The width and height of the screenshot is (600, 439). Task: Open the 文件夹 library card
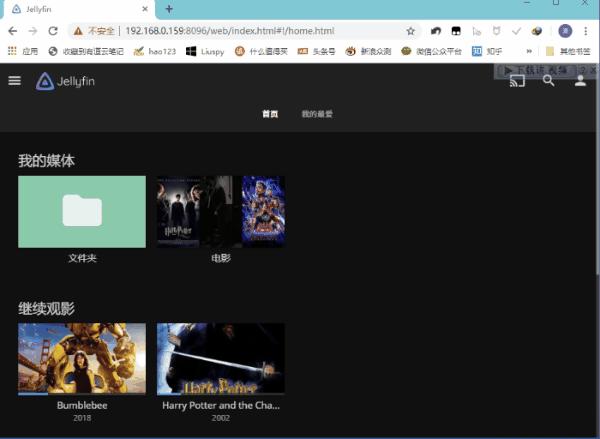tap(82, 212)
